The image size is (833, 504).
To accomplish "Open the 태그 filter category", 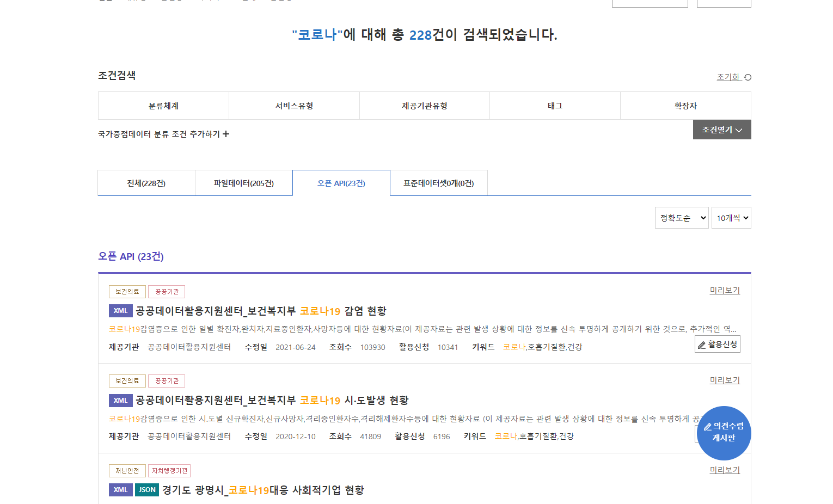I will click(x=555, y=106).
